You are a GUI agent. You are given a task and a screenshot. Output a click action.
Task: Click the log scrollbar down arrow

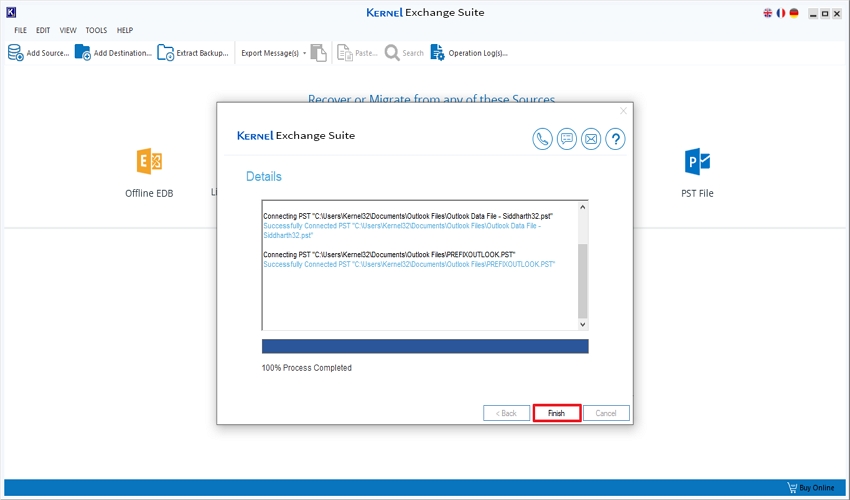click(583, 324)
